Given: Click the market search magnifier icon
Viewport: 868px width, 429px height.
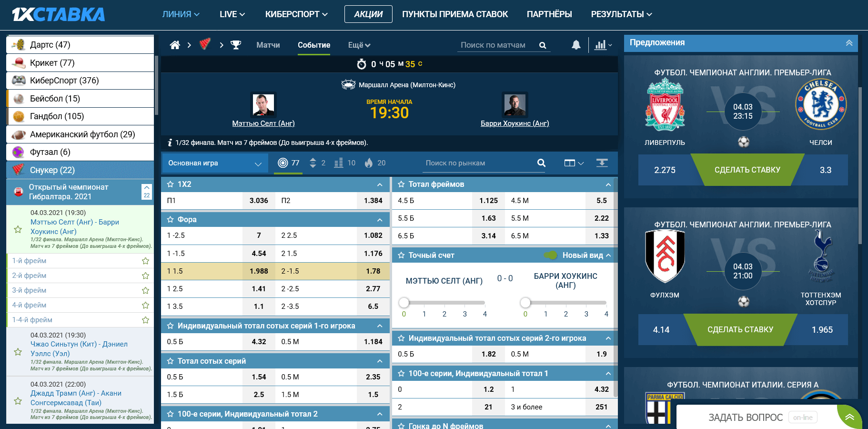Looking at the screenshot, I should click(x=541, y=163).
